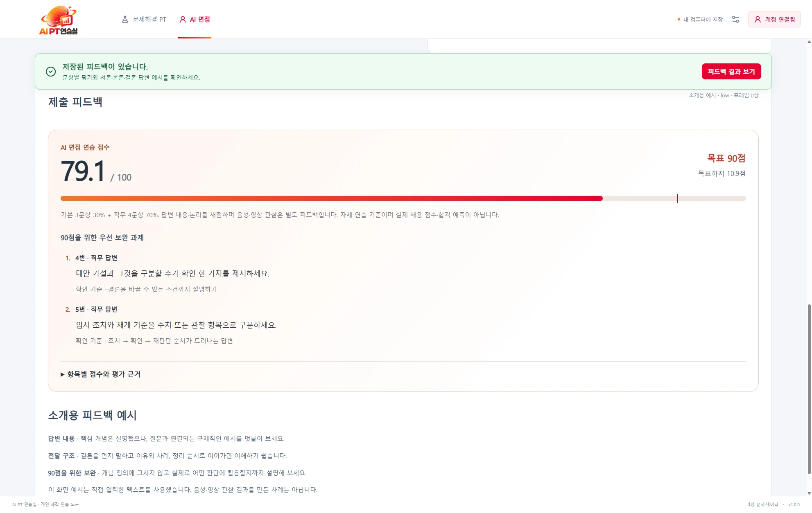
Task: Click the 79.1 score value
Action: [83, 171]
